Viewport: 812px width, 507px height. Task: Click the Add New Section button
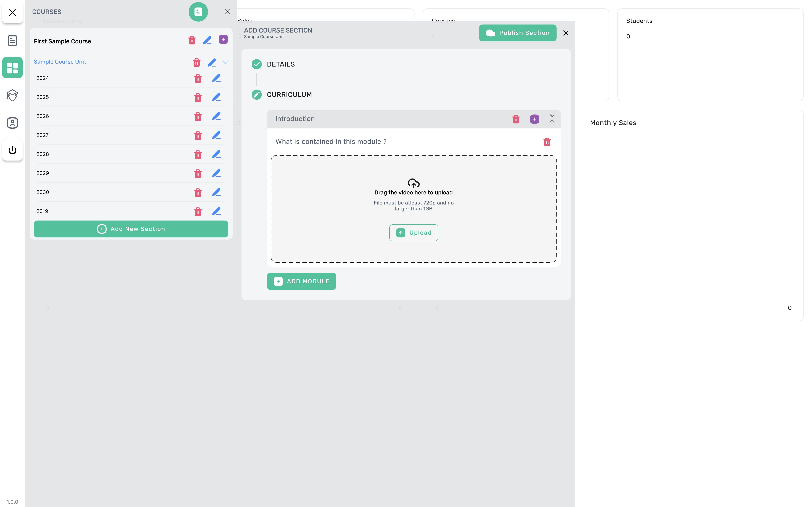[x=131, y=229]
